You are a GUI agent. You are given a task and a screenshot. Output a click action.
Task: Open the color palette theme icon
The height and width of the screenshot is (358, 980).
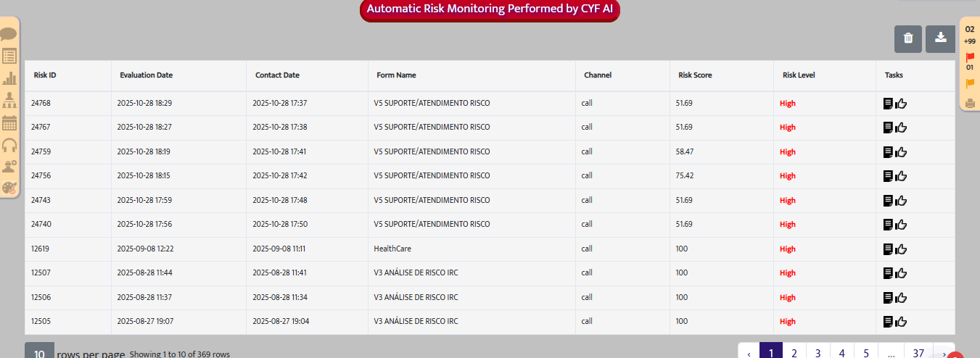point(9,188)
